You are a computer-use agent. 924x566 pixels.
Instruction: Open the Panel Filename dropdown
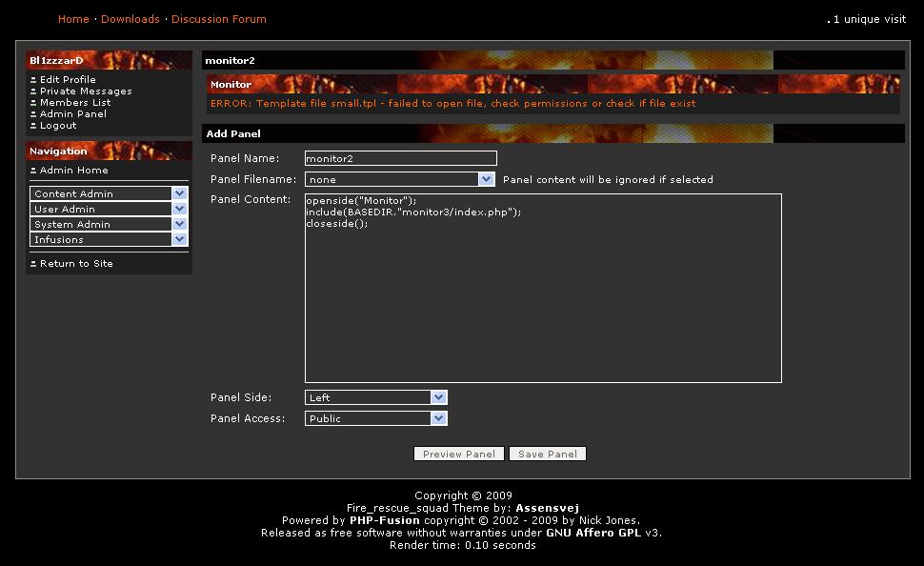(399, 179)
